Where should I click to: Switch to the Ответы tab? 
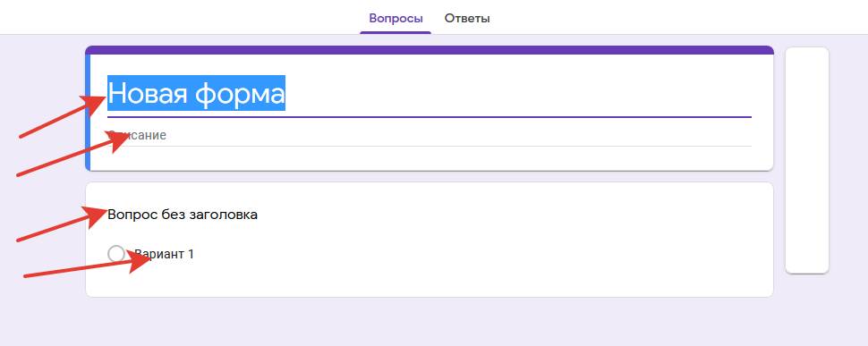coord(466,18)
